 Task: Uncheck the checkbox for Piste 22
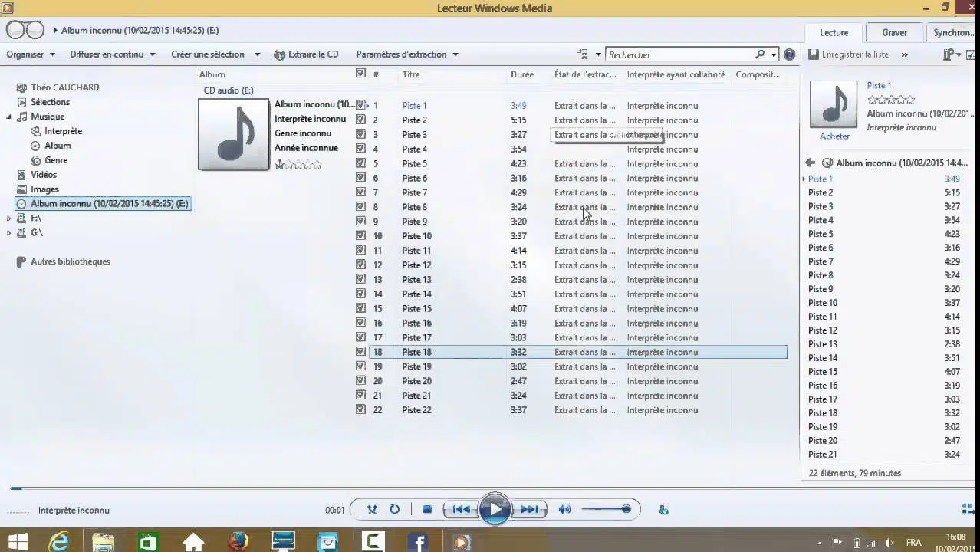pyautogui.click(x=360, y=410)
